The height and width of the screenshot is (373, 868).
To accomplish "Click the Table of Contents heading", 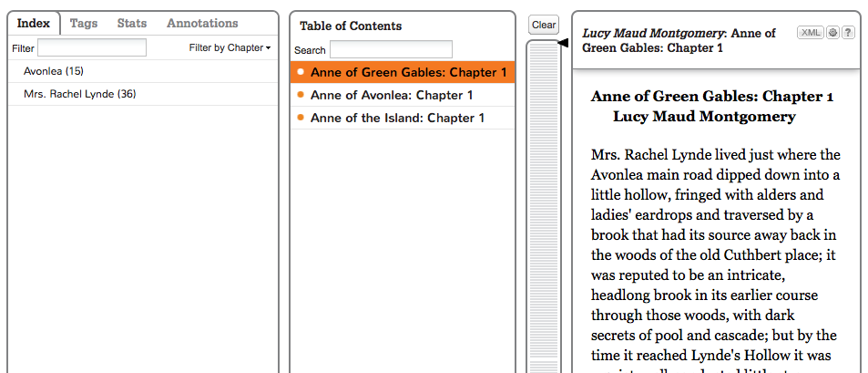I will coord(351,26).
